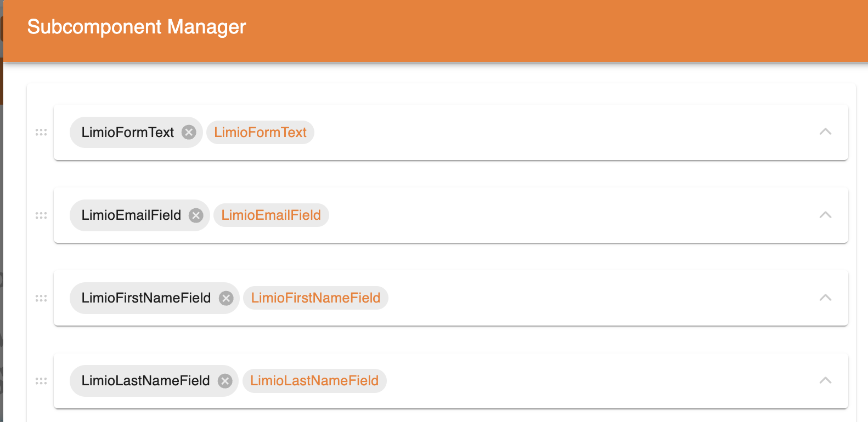Viewport: 868px width, 422px height.
Task: Click the orange LimioFormText tag
Action: click(260, 132)
